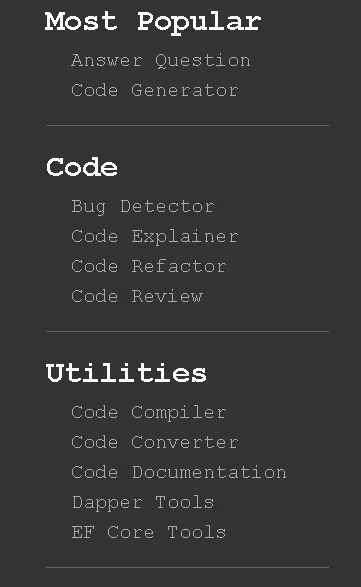Viewport: 361px width, 587px height.
Task: Select the Code Converter link
Action: (x=155, y=442)
